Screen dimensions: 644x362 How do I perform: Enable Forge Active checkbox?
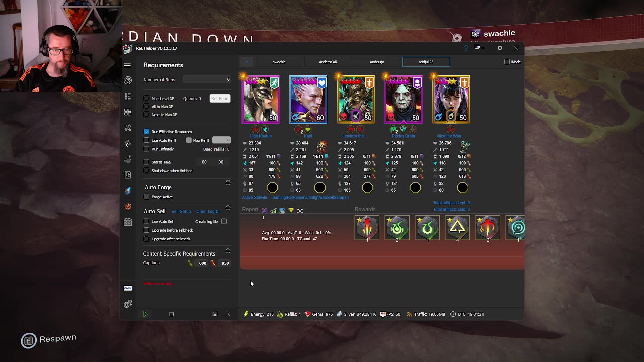[x=147, y=197]
